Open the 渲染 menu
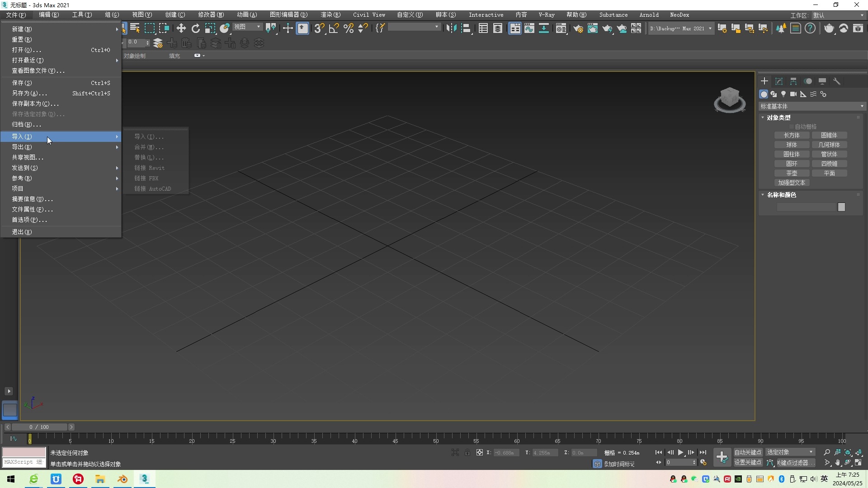Viewport: 868px width, 488px height. click(x=330, y=14)
